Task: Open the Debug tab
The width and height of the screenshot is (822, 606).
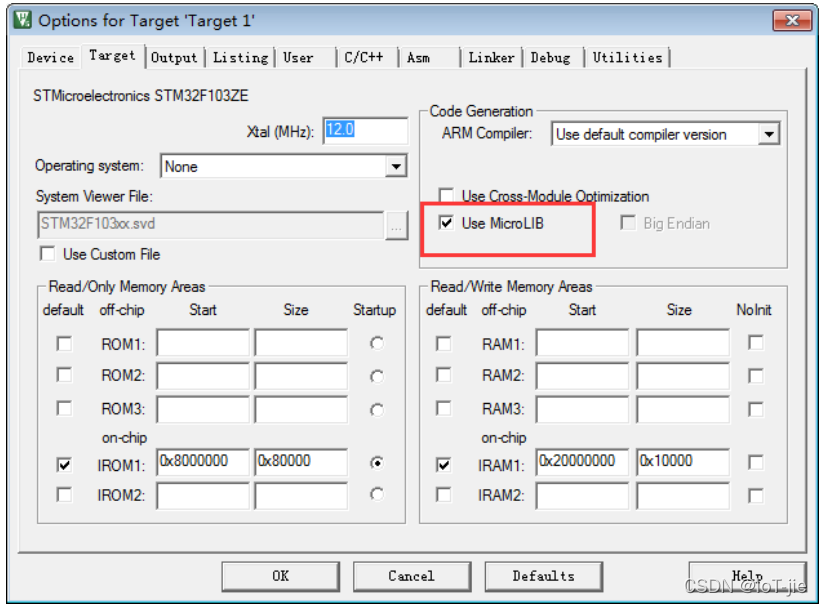Action: point(552,57)
